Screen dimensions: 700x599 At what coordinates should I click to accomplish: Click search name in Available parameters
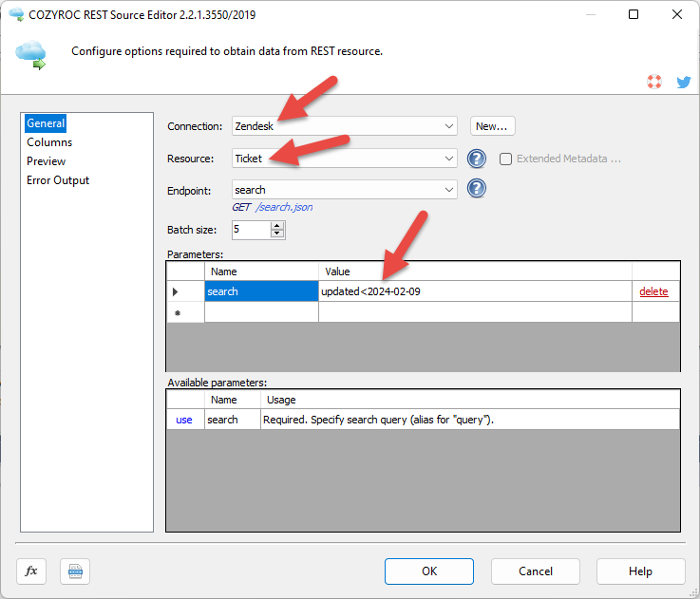233,420
